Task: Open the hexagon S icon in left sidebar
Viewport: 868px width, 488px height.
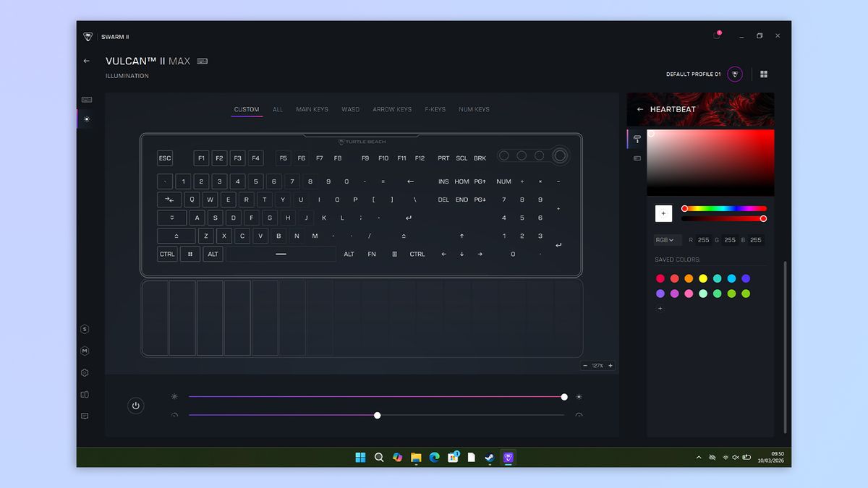Action: pos(85,330)
